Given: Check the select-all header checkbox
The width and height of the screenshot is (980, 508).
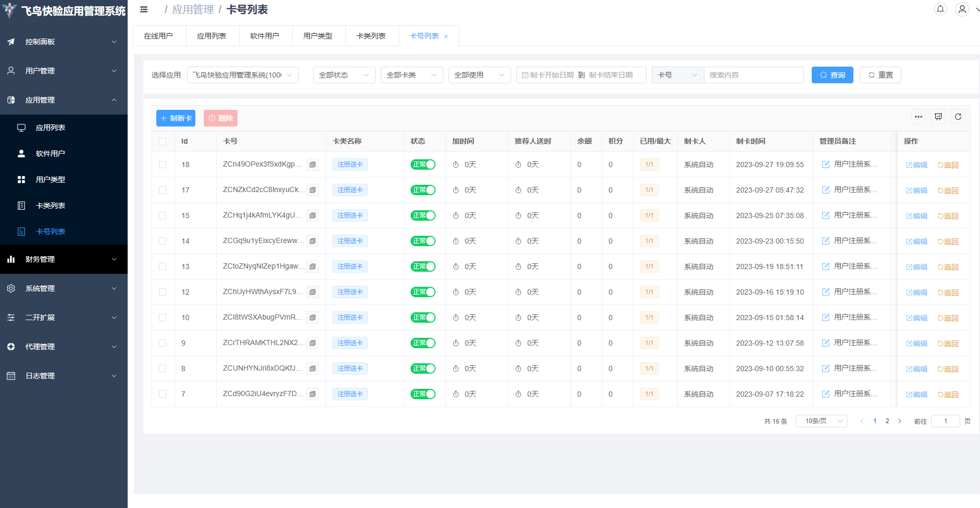Looking at the screenshot, I should [163, 142].
